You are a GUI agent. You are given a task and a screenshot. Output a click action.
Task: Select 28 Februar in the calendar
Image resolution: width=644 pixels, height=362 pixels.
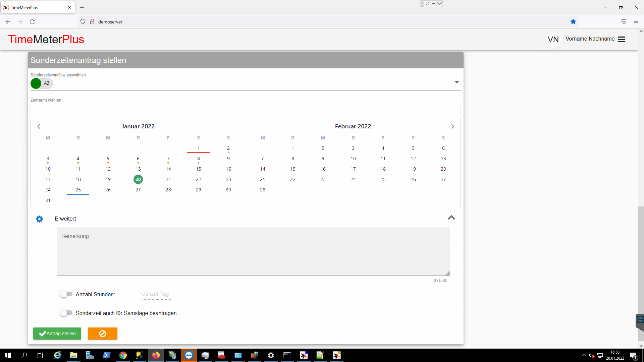pyautogui.click(x=263, y=190)
